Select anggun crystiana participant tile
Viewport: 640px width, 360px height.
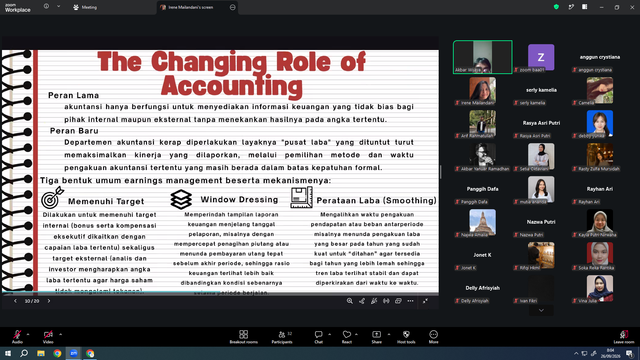[x=600, y=57]
